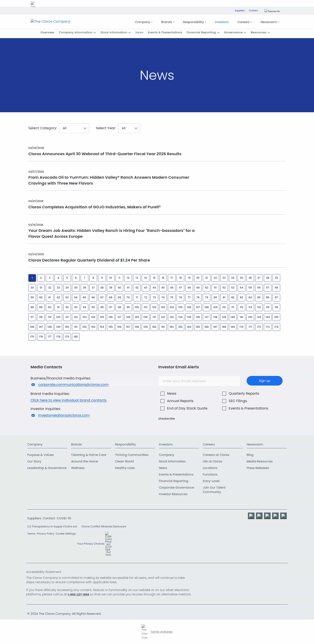
Task: Focus the Enter your Email Address field
Action: pyautogui.click(x=199, y=381)
